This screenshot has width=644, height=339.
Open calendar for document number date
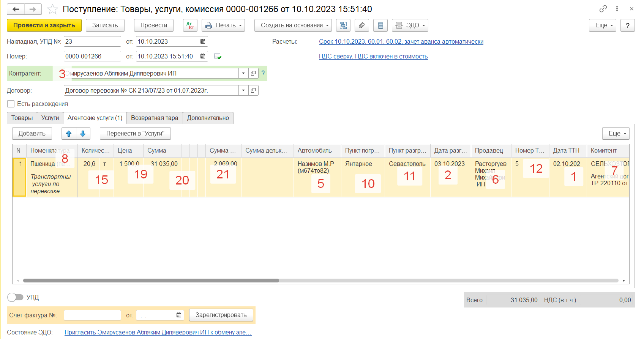click(x=203, y=56)
